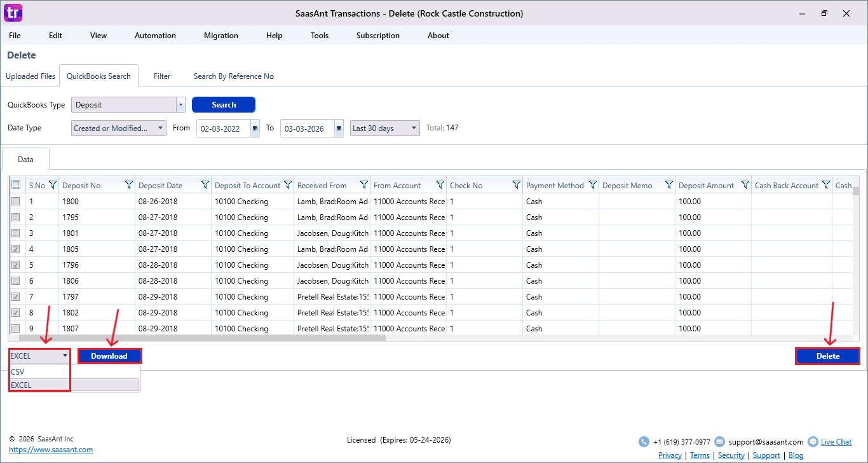This screenshot has height=463, width=868.
Task: Check the box for deposit row 1
Action: (x=16, y=202)
